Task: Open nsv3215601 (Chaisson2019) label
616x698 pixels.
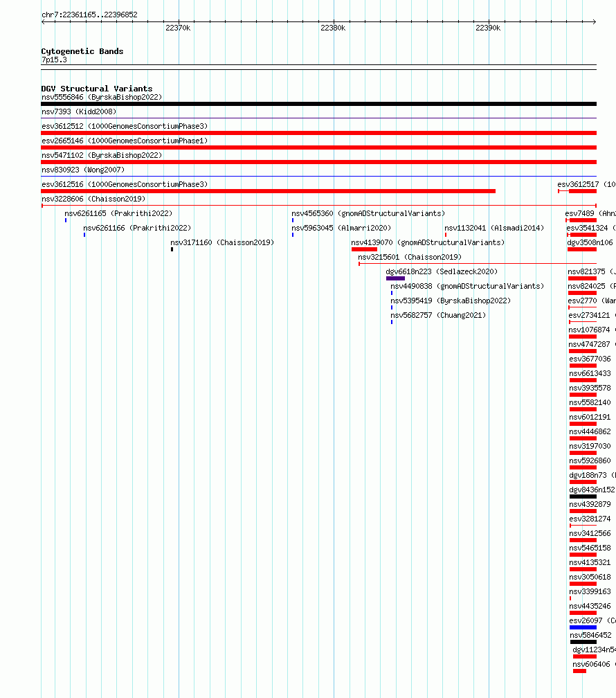Action: 410,258
